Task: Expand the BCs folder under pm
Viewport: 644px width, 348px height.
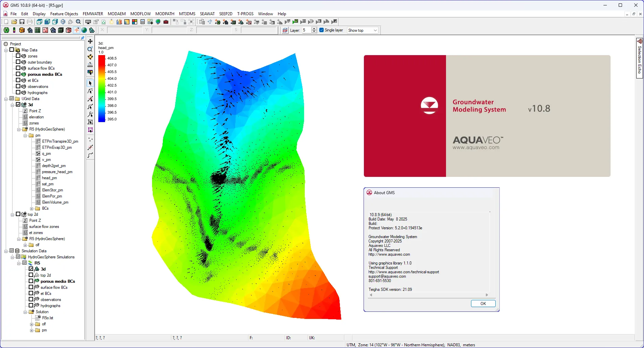Action: coord(31,208)
